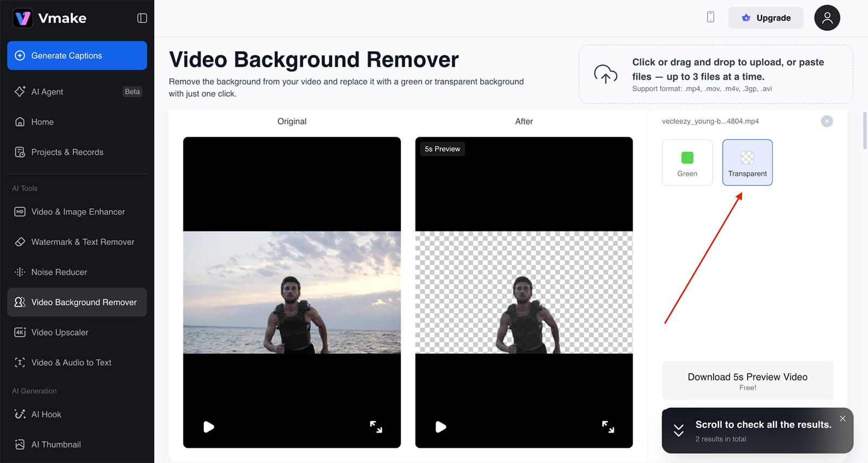Play the Original video

tap(209, 427)
